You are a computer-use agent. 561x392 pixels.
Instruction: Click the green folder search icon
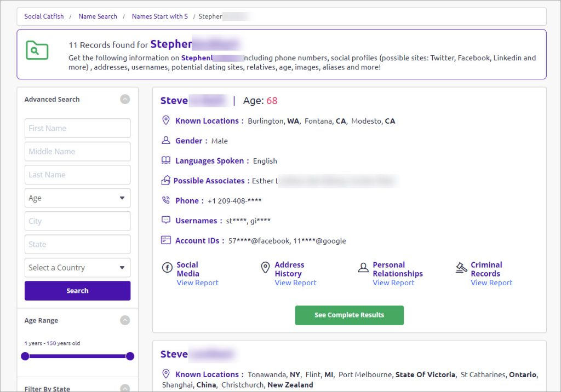pos(37,50)
